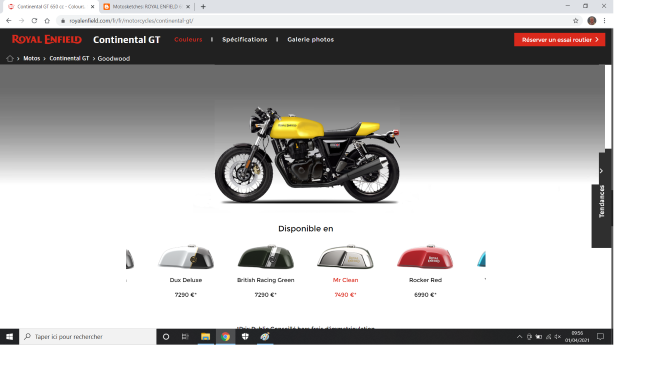Viewport: 666px width, 374px height.
Task: Go back with browser back arrow
Action: [x=8, y=20]
